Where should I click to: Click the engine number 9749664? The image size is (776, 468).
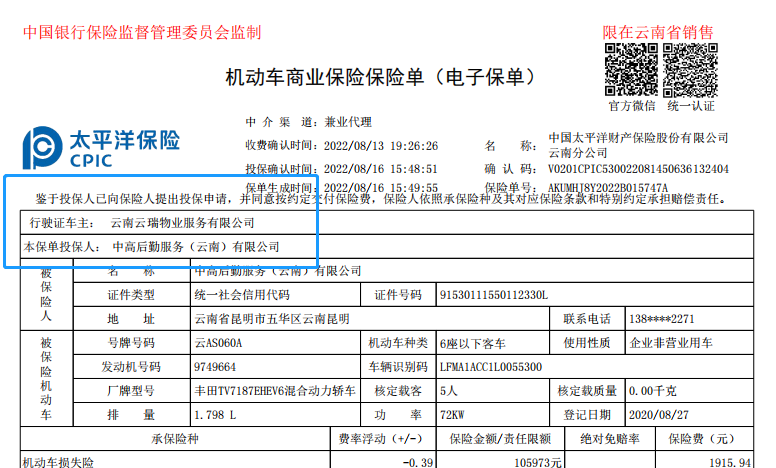coord(215,367)
